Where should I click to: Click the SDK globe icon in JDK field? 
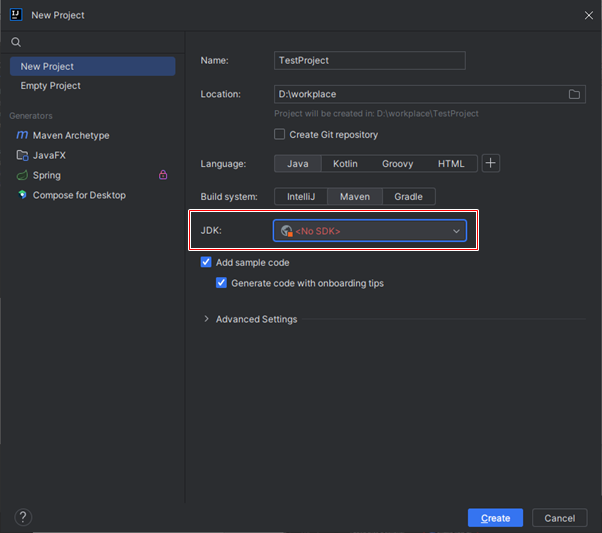286,231
